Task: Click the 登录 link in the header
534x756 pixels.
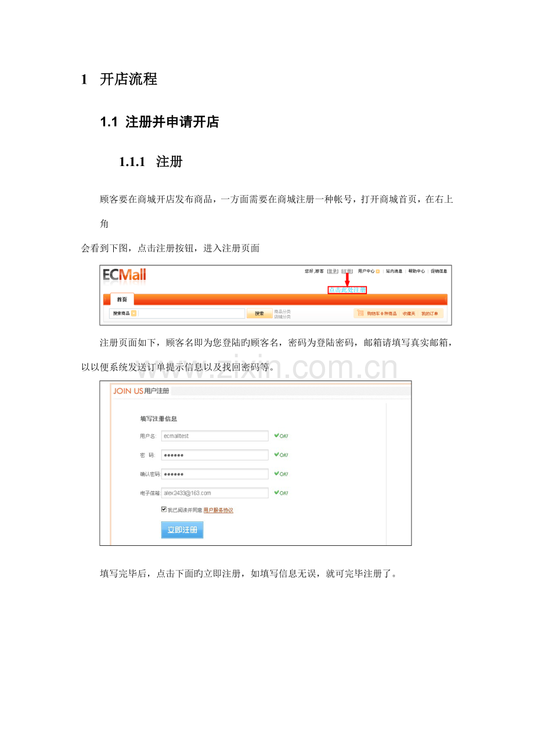Action: click(x=333, y=271)
